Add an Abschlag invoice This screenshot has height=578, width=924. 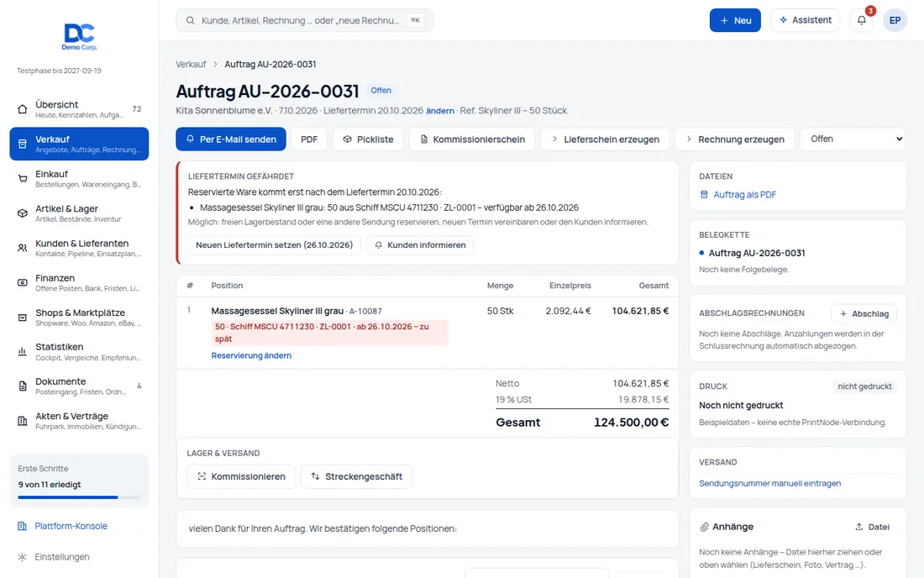tap(864, 313)
